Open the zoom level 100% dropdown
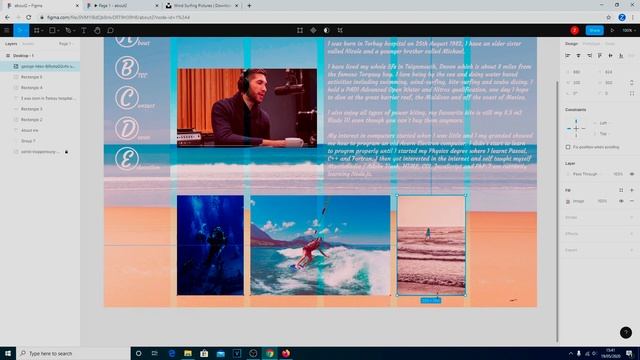 click(629, 30)
